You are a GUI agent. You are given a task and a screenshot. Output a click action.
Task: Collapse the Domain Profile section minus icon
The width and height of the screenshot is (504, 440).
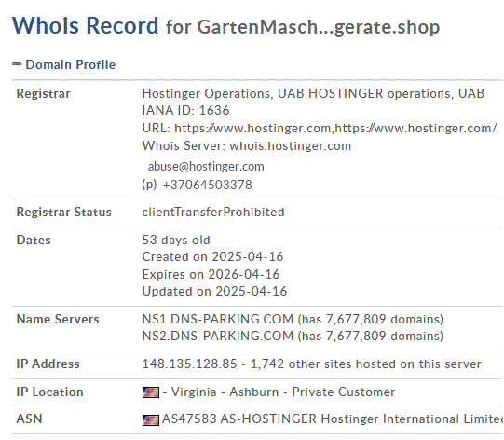(17, 64)
